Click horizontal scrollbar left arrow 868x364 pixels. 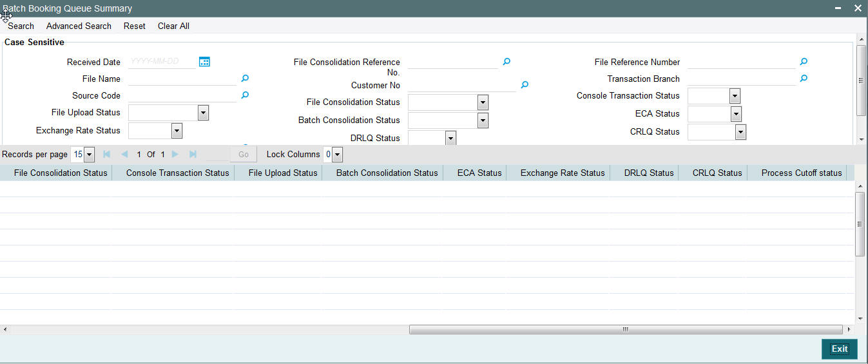click(x=5, y=329)
